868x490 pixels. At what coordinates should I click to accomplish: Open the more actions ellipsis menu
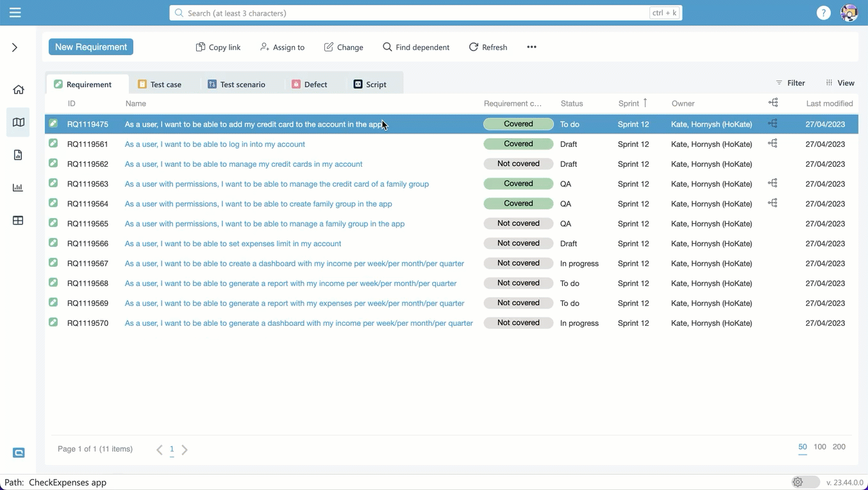tap(531, 47)
